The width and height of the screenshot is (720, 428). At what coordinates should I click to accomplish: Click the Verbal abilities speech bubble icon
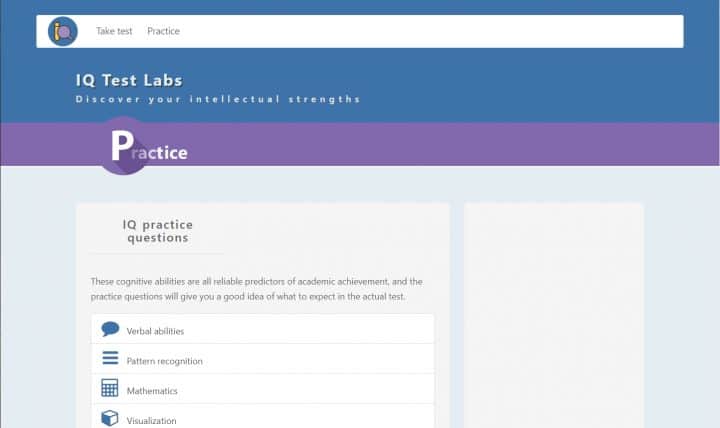110,329
